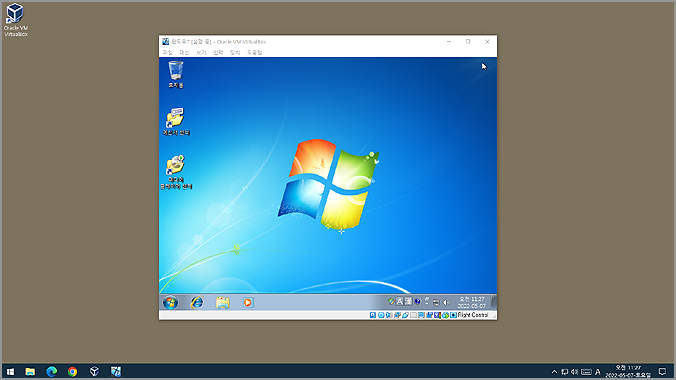Click the VirtualBox optical disk indicator
This screenshot has height=380, width=676.
pos(381,315)
